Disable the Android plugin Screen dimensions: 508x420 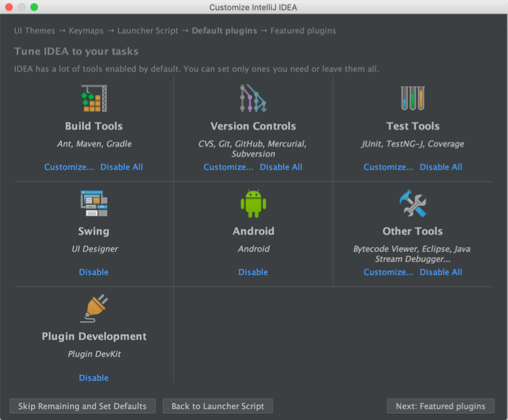(x=253, y=272)
